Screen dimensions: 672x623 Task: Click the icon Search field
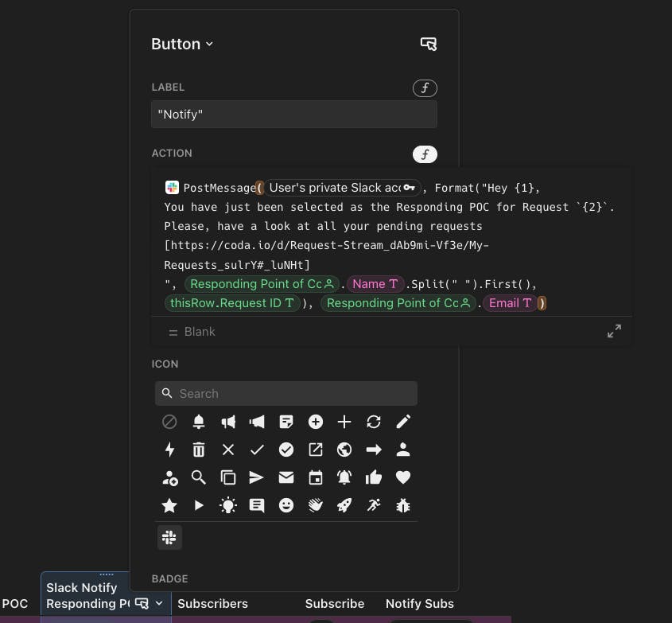(x=286, y=393)
